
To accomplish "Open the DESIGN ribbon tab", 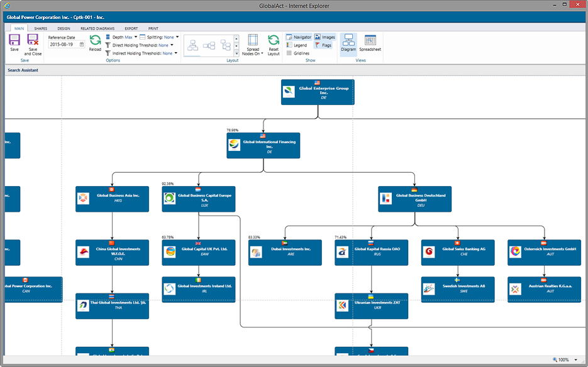I will 64,28.
